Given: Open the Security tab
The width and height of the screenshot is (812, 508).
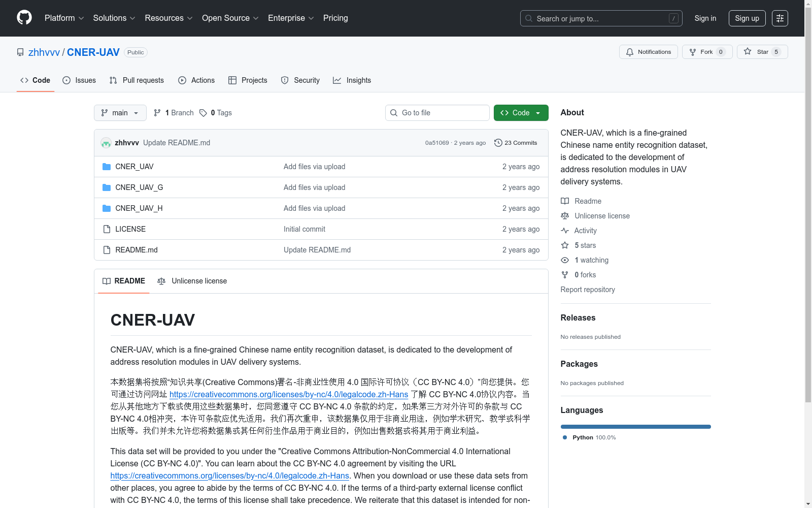Looking at the screenshot, I should click(x=300, y=80).
